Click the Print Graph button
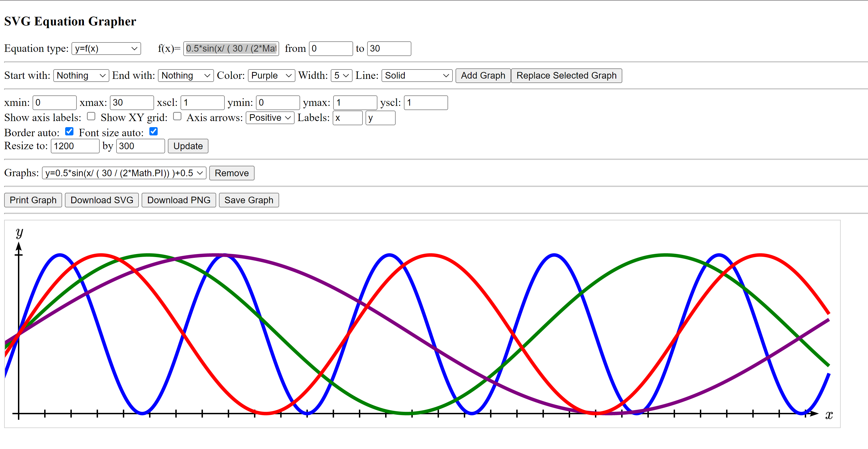 click(x=33, y=200)
